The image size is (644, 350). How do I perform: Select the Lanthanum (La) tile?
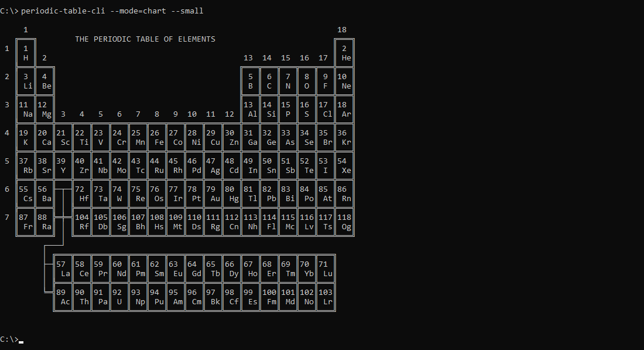click(63, 269)
